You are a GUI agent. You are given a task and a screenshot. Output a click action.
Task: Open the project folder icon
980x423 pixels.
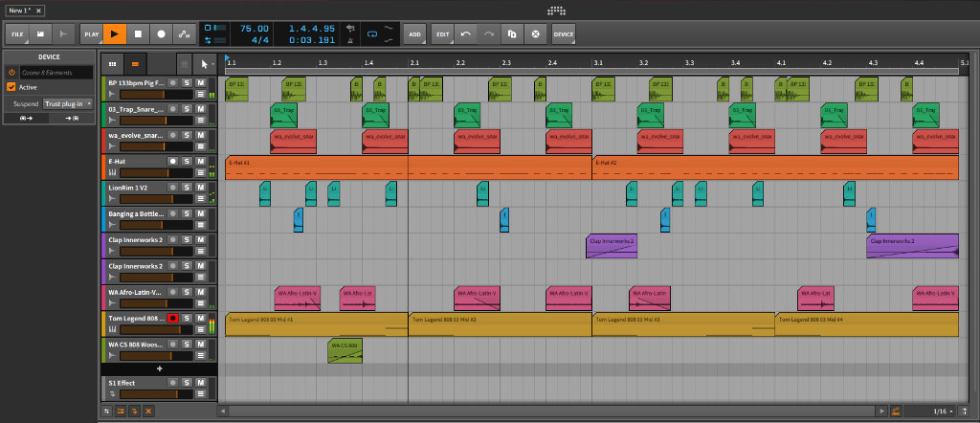40,34
